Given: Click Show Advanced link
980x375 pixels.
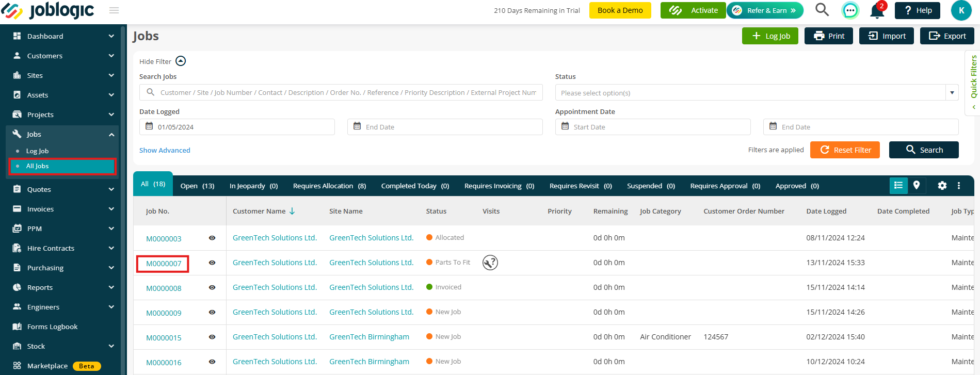Looking at the screenshot, I should 165,150.
